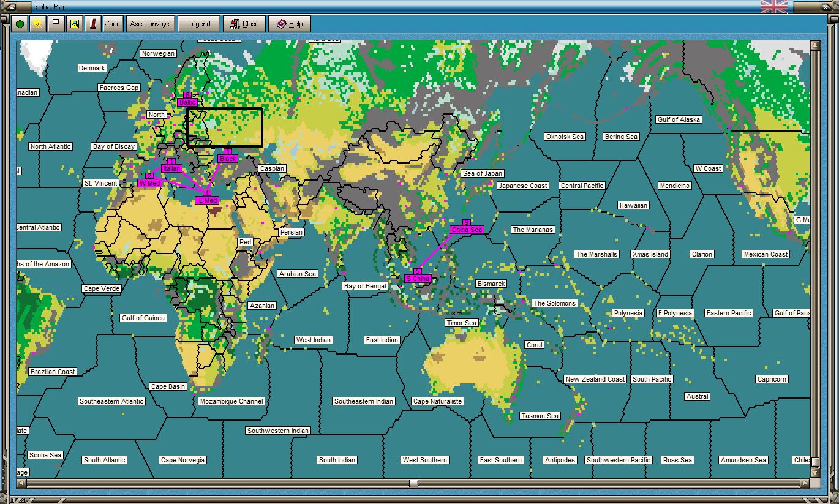Image resolution: width=839 pixels, height=504 pixels.
Task: Click the Tasman Sea label
Action: 540,416
